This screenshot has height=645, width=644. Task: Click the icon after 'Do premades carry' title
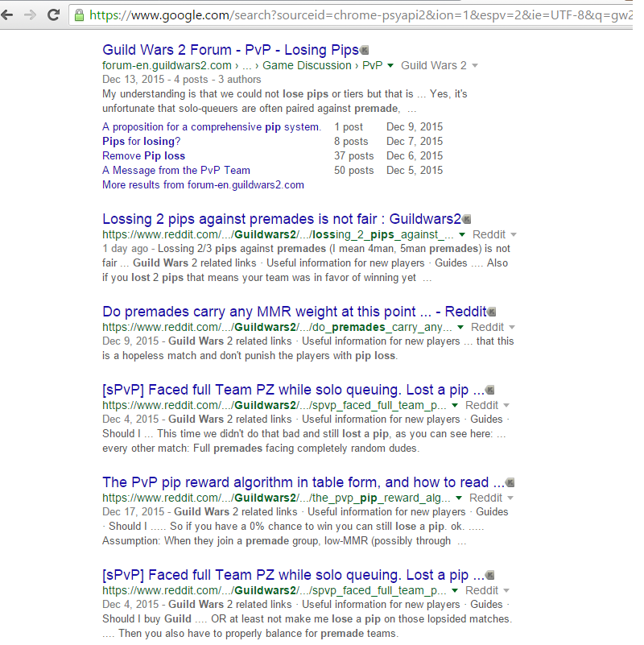[x=491, y=312]
